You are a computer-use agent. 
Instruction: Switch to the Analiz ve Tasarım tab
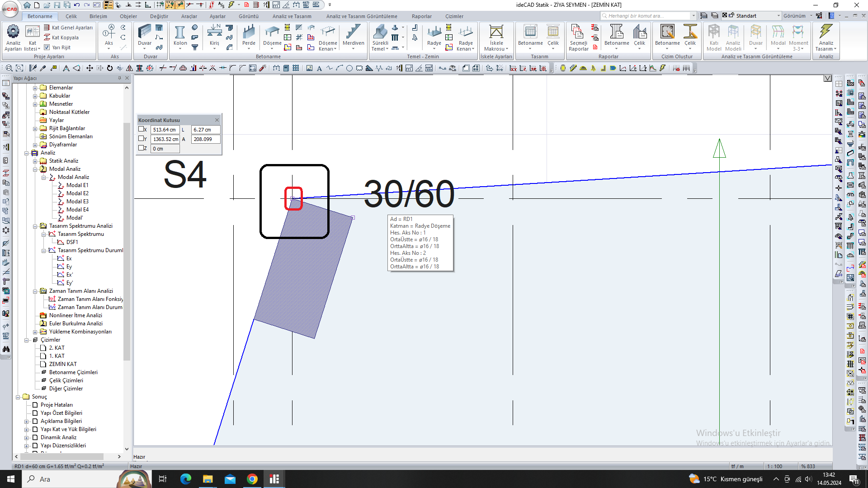pyautogui.click(x=292, y=16)
